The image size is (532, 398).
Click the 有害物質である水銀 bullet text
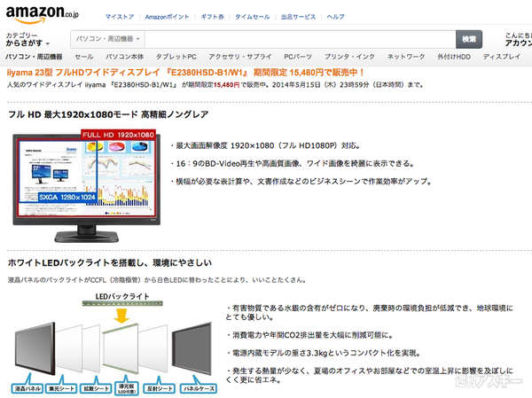pos(370,313)
